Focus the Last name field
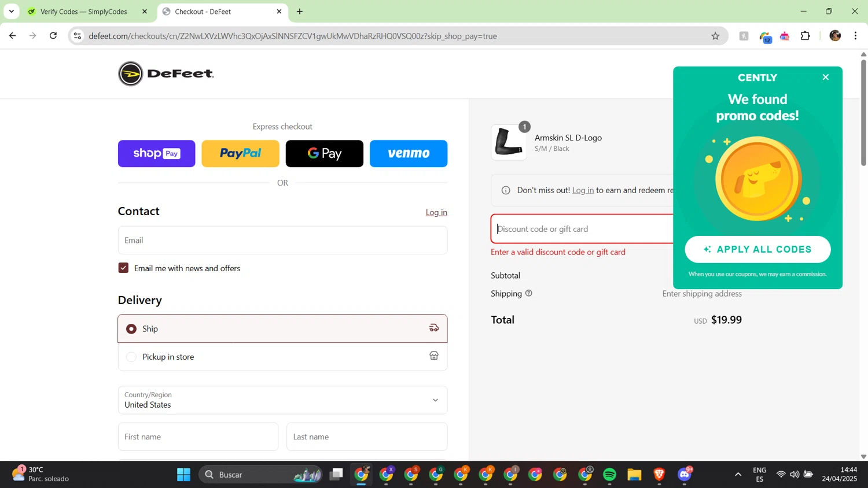The height and width of the screenshot is (488, 868). click(367, 437)
